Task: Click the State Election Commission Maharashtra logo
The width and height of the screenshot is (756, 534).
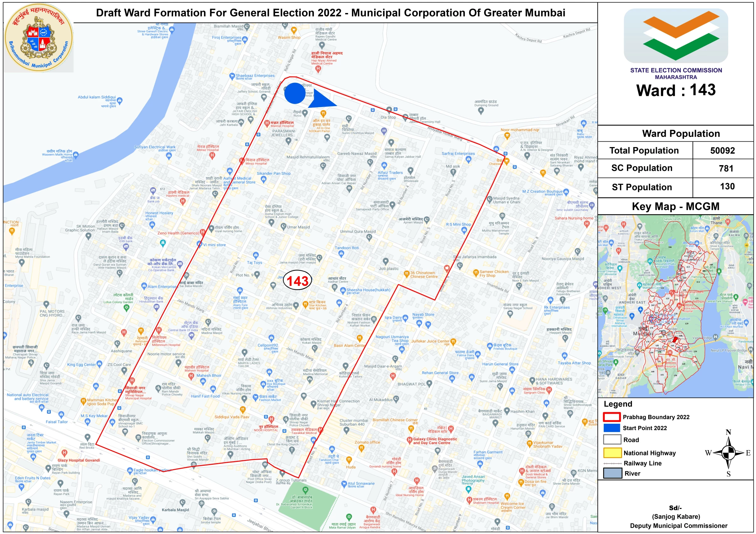Action: click(676, 36)
